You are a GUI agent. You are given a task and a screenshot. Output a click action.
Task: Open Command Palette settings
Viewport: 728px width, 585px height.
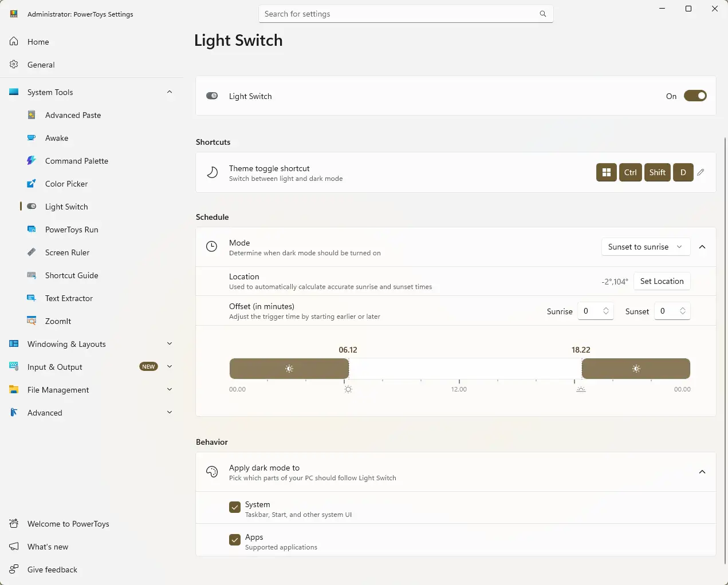(77, 161)
